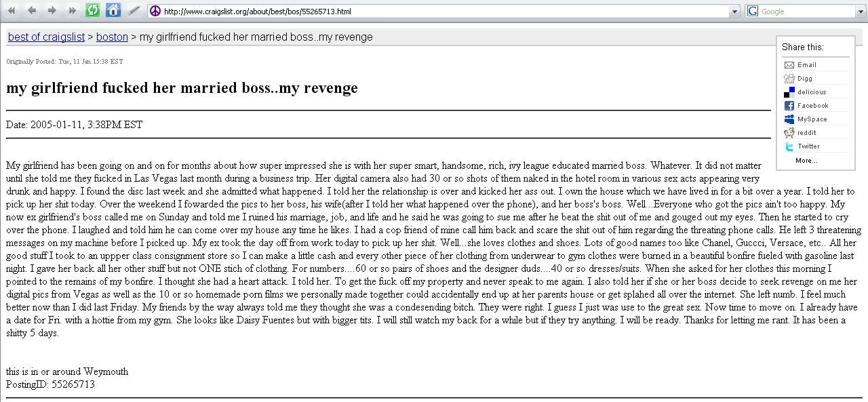Share the post via Email

[x=806, y=65]
